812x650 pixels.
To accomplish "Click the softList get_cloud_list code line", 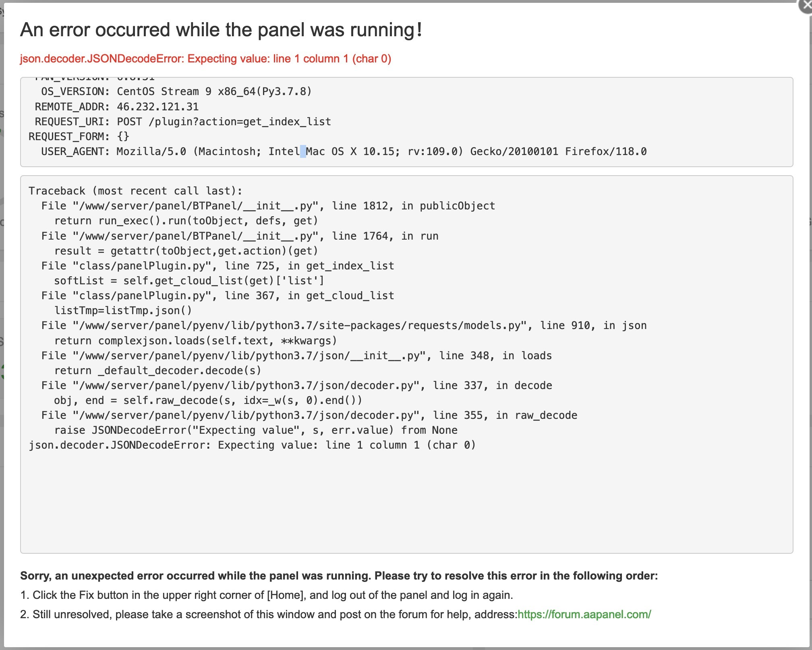I will (x=189, y=281).
